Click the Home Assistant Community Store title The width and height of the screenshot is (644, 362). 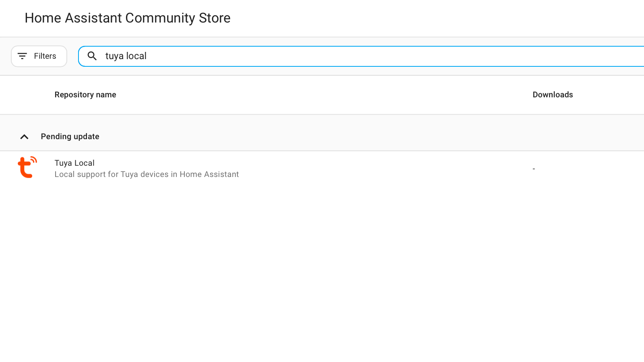128,18
